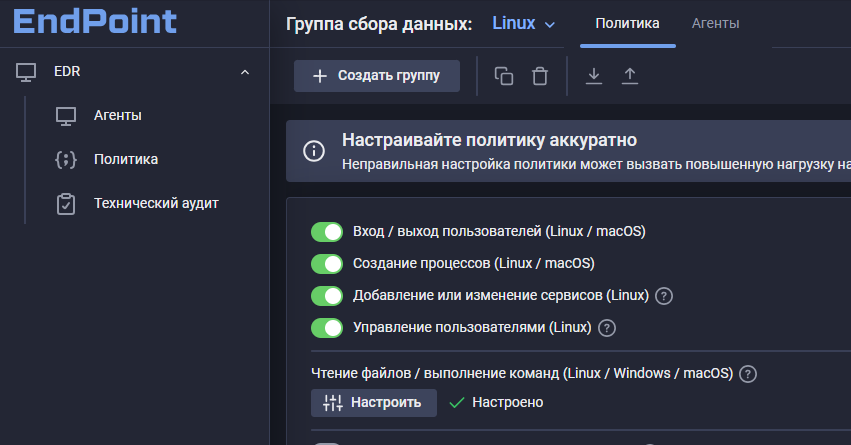Collapse the EDR sidebar section
Viewport: 851px width, 445px height.
(244, 72)
